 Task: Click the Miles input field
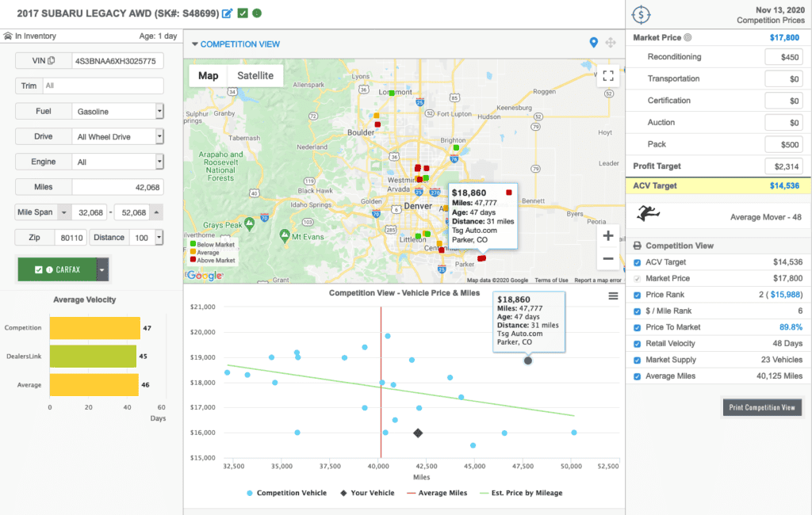(117, 187)
